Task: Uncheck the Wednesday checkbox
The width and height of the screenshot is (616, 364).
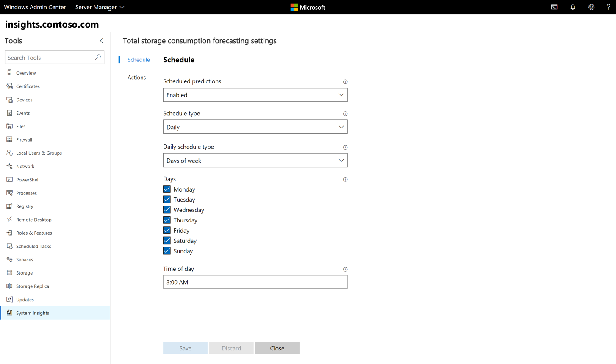Action: click(x=166, y=209)
